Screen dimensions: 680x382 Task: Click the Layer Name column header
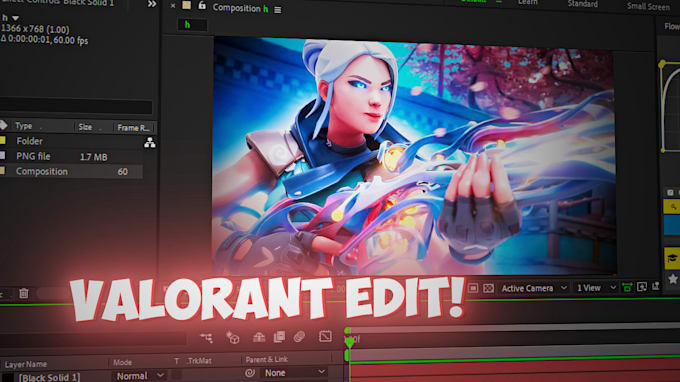[x=26, y=364]
